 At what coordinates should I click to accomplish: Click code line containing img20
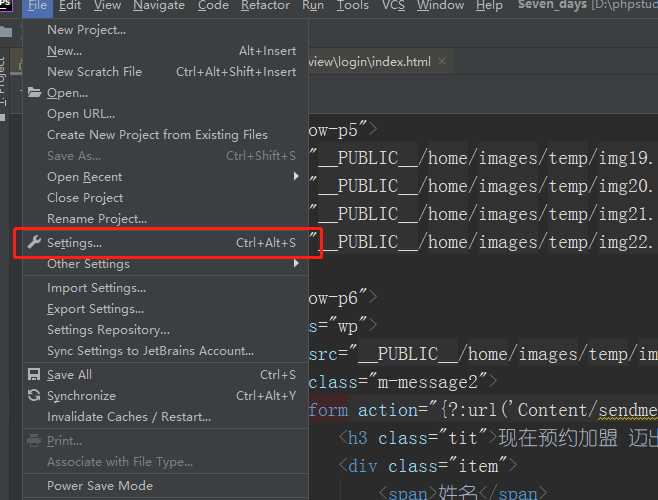[483, 186]
